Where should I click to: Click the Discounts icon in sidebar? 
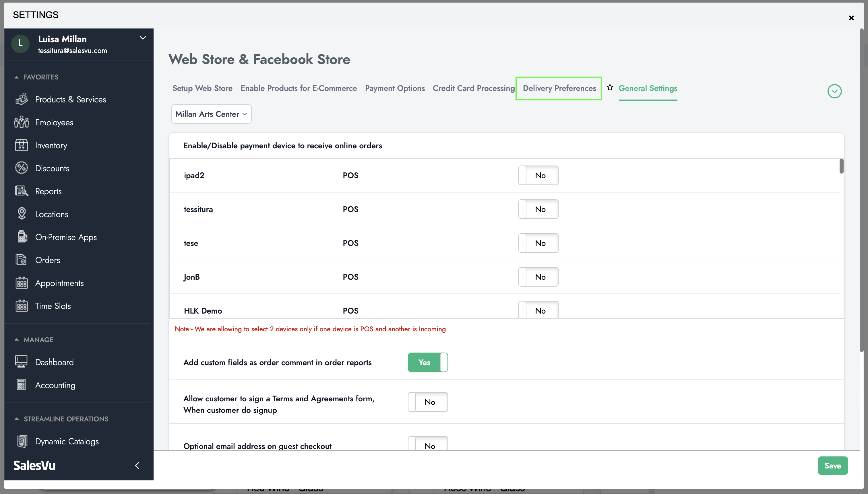pos(20,168)
